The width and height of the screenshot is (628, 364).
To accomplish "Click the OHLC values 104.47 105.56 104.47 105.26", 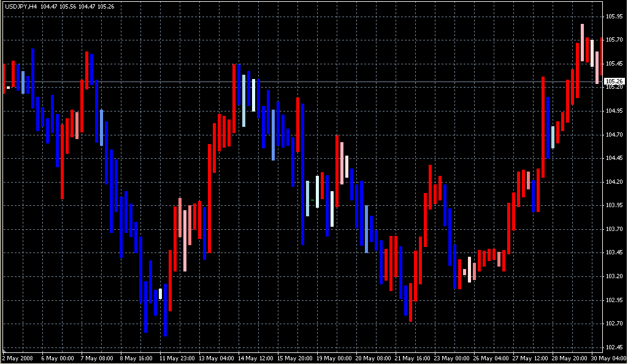I will [x=77, y=7].
